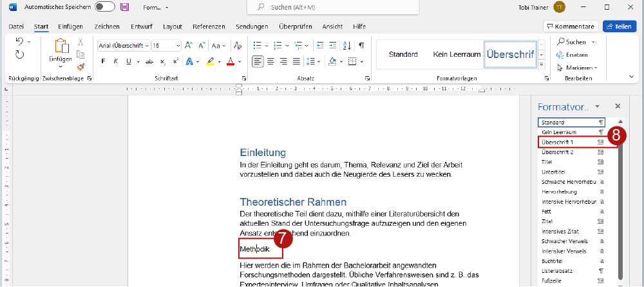Show paragraph marks with the pilcrow icon
644x287 pixels.
point(361,46)
